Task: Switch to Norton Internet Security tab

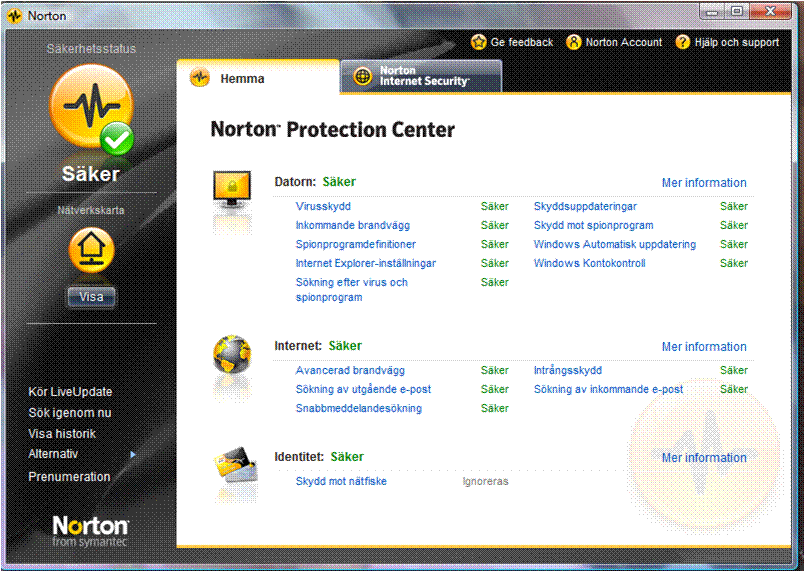Action: point(421,77)
